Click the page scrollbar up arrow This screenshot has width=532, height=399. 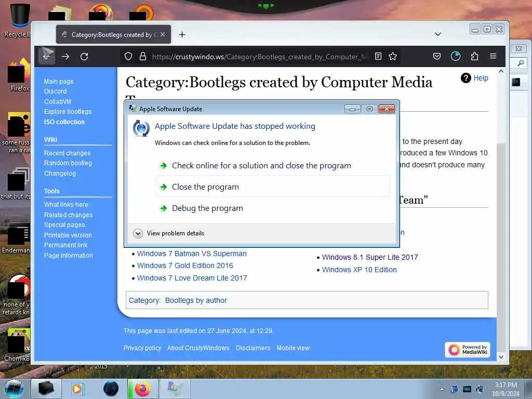501,72
